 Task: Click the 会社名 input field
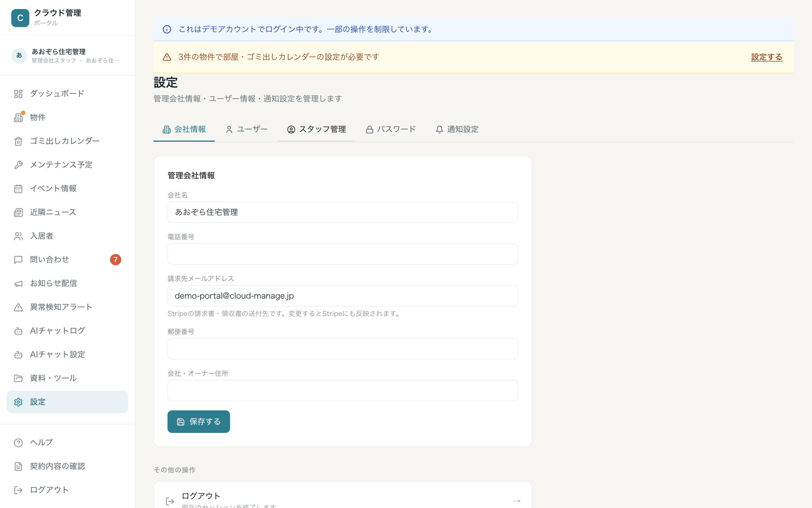(343, 212)
